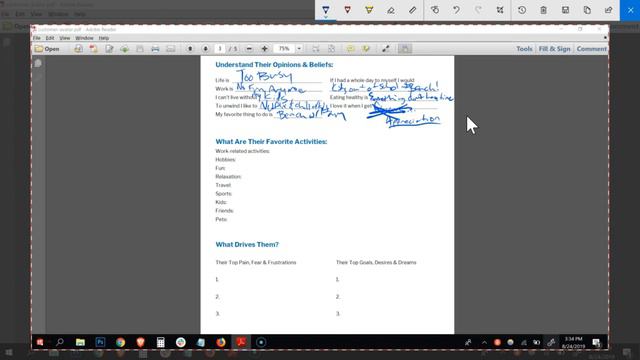Click 'Hobbies:' label in the document

225,160
